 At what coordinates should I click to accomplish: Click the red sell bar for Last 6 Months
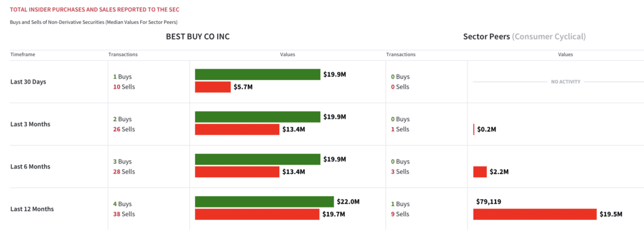tap(237, 172)
